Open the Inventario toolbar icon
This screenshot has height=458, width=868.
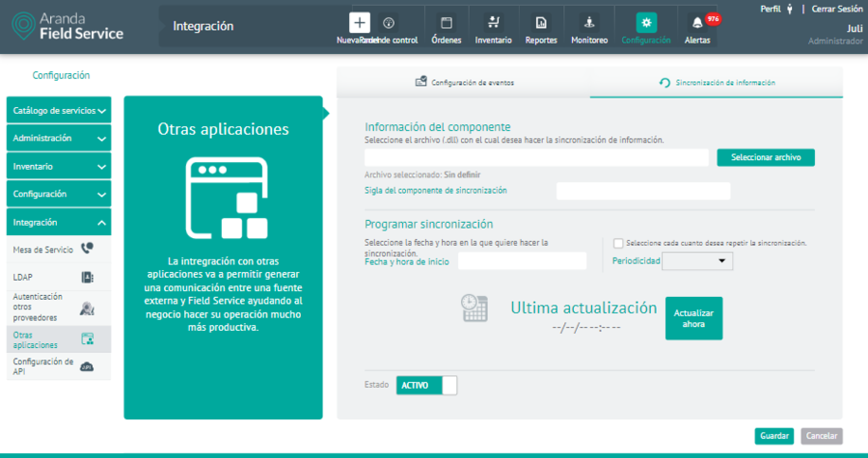(x=494, y=23)
